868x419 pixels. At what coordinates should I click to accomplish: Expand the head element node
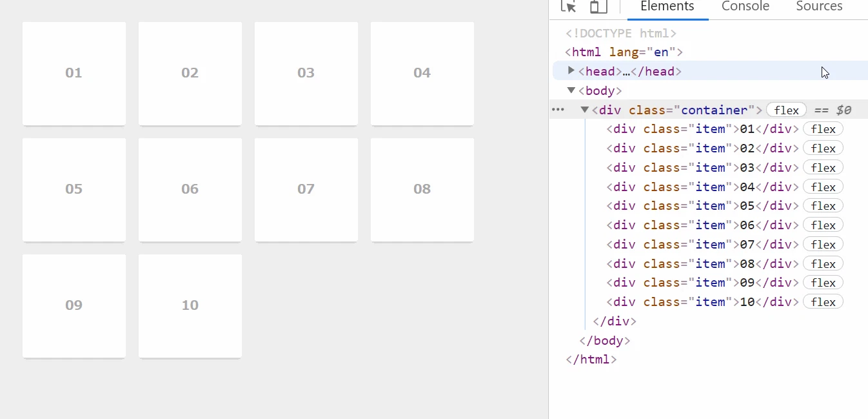(571, 70)
